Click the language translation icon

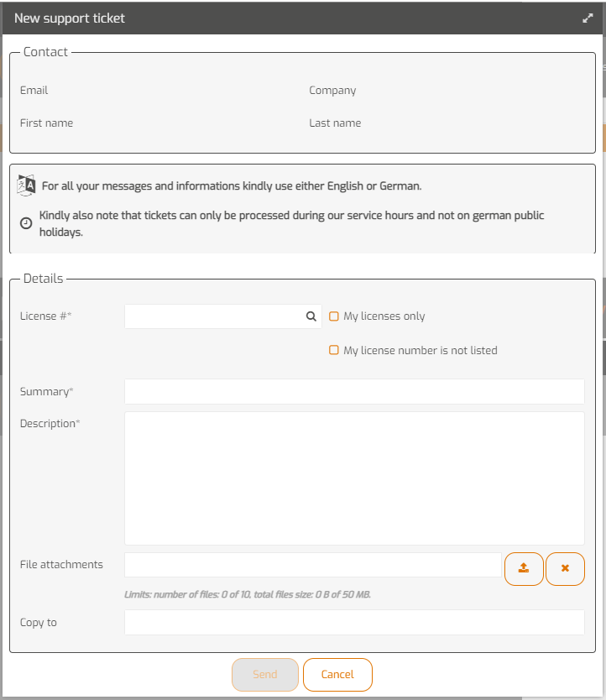pyautogui.click(x=26, y=184)
